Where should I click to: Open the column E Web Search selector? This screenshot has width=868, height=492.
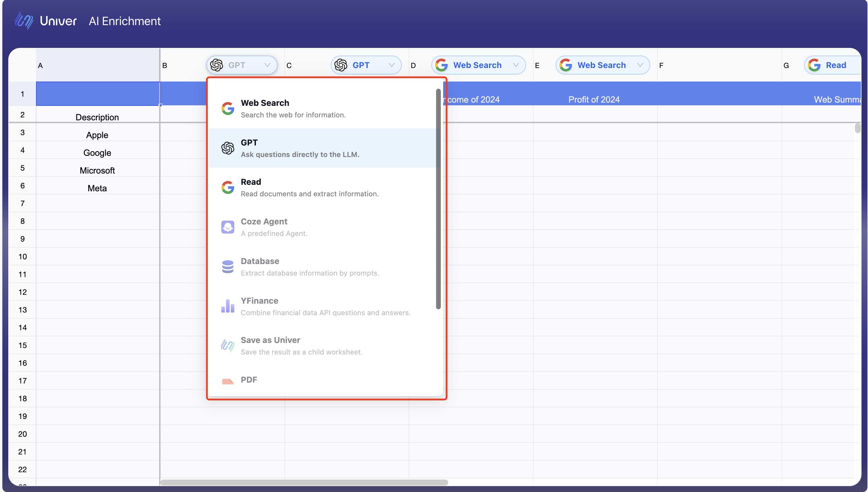[603, 65]
